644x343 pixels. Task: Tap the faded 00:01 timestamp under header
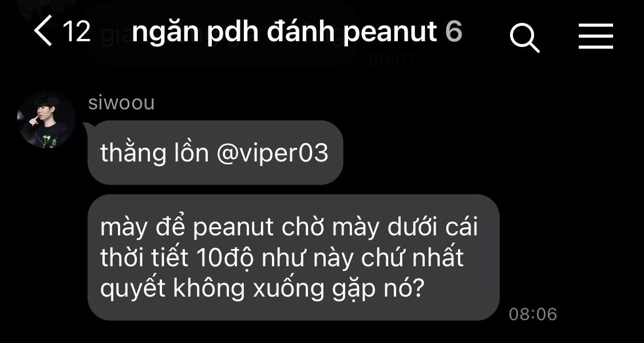tap(392, 60)
